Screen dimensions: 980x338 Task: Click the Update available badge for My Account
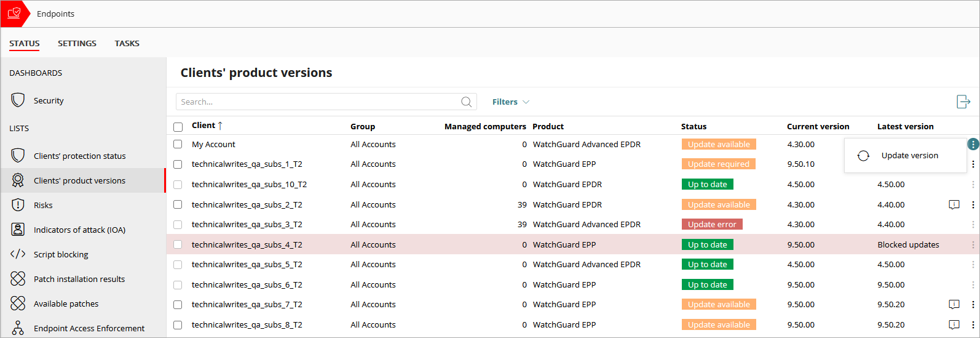719,144
